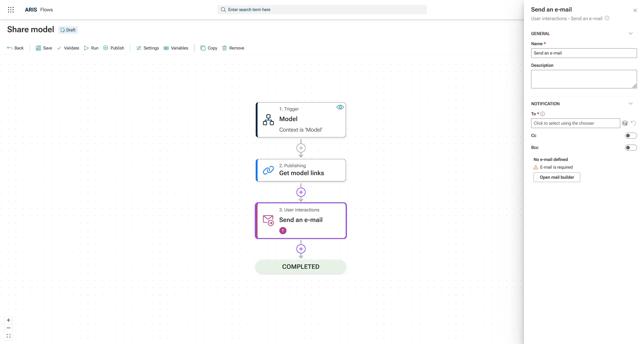
Task: Collapse the NOTIFICATION section chevron
Action: [631, 104]
